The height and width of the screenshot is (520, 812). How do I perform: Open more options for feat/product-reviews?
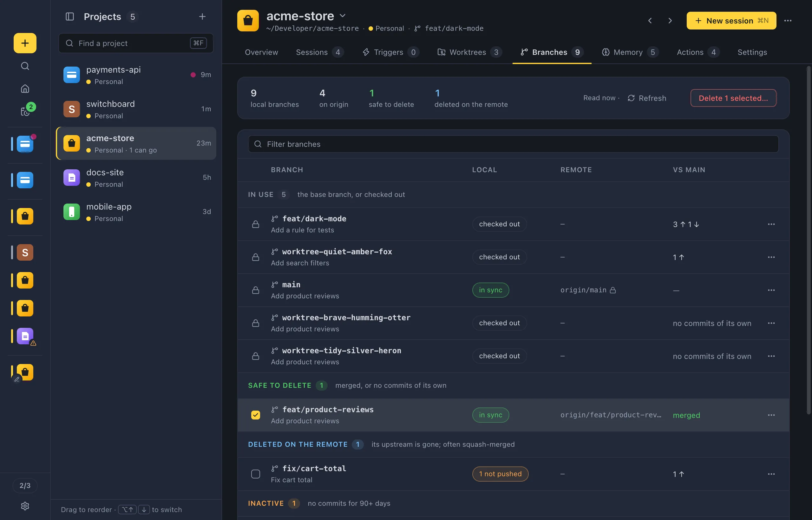(771, 415)
